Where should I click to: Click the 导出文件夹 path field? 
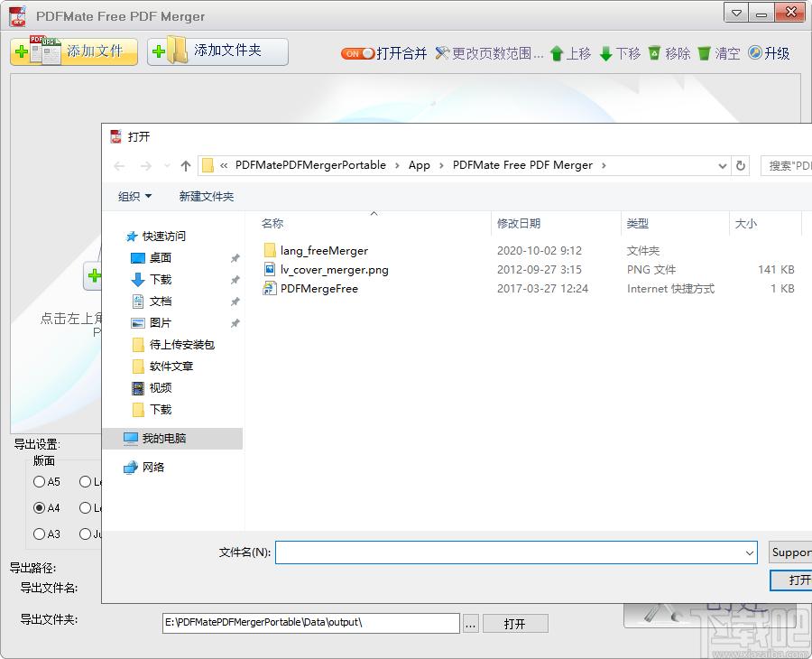(x=310, y=623)
